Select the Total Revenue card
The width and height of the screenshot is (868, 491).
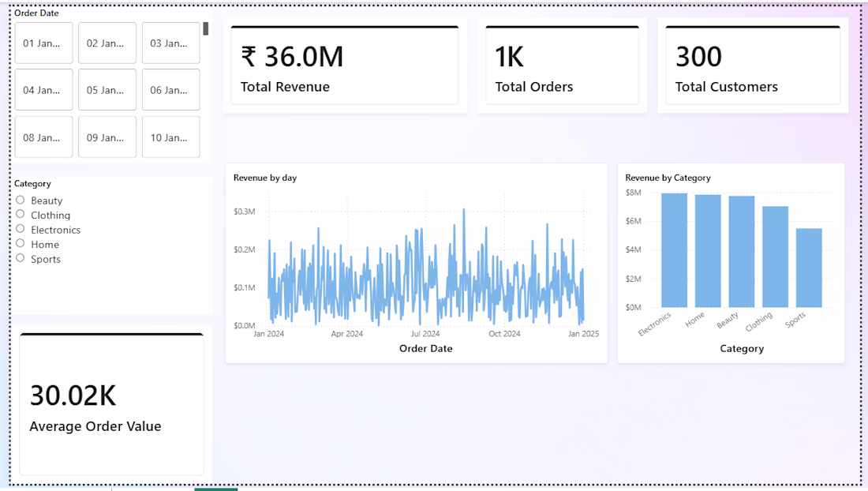coord(345,66)
